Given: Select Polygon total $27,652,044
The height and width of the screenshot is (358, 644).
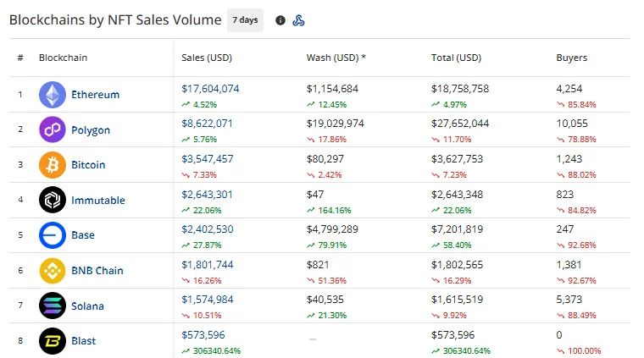Looking at the screenshot, I should [460, 124].
